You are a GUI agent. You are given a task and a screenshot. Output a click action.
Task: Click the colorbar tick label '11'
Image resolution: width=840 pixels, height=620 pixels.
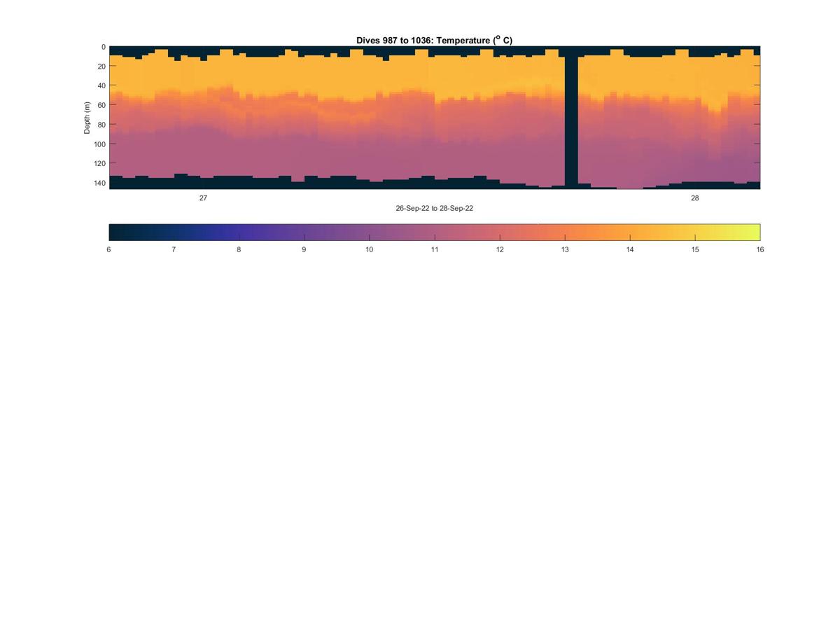(x=435, y=249)
